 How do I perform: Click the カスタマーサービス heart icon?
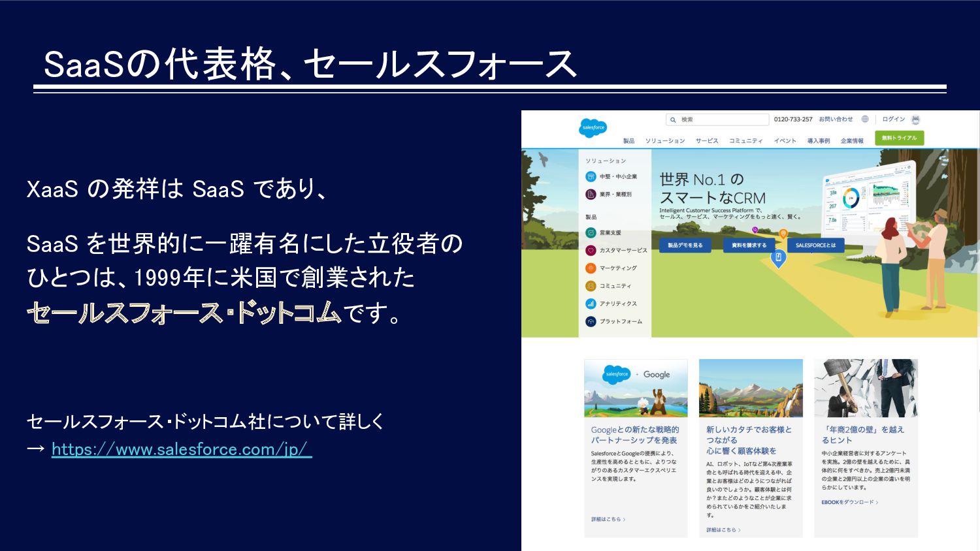click(591, 250)
